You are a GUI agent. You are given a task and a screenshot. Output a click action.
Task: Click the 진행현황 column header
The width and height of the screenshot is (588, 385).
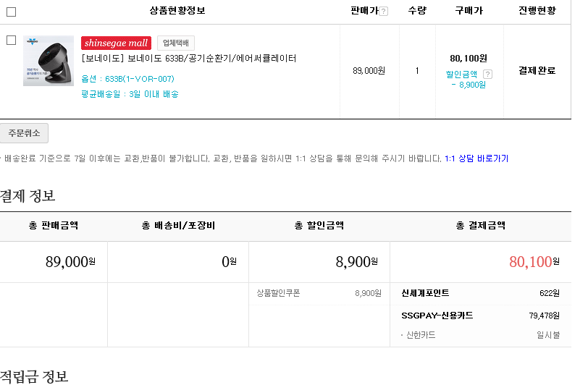click(537, 11)
